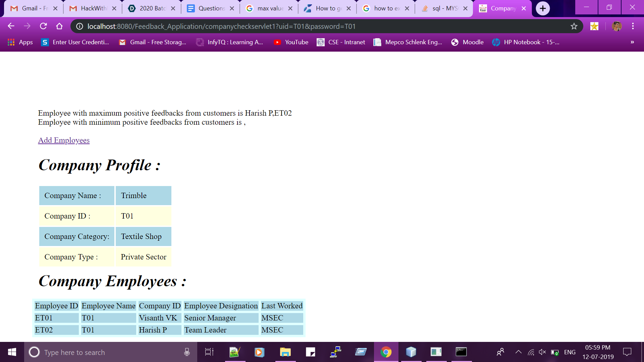
Task: Switch to the HackWith tab
Action: coord(93,8)
